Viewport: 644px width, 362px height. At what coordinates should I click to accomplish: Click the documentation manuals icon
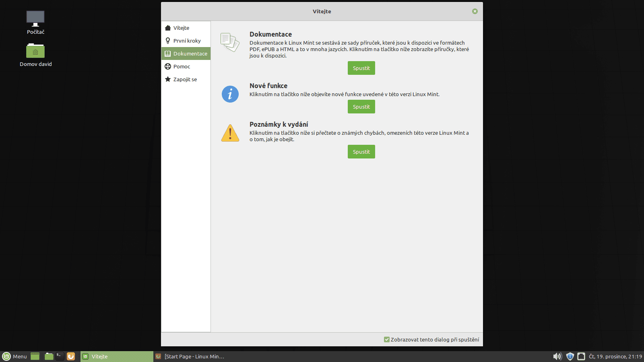pyautogui.click(x=230, y=41)
